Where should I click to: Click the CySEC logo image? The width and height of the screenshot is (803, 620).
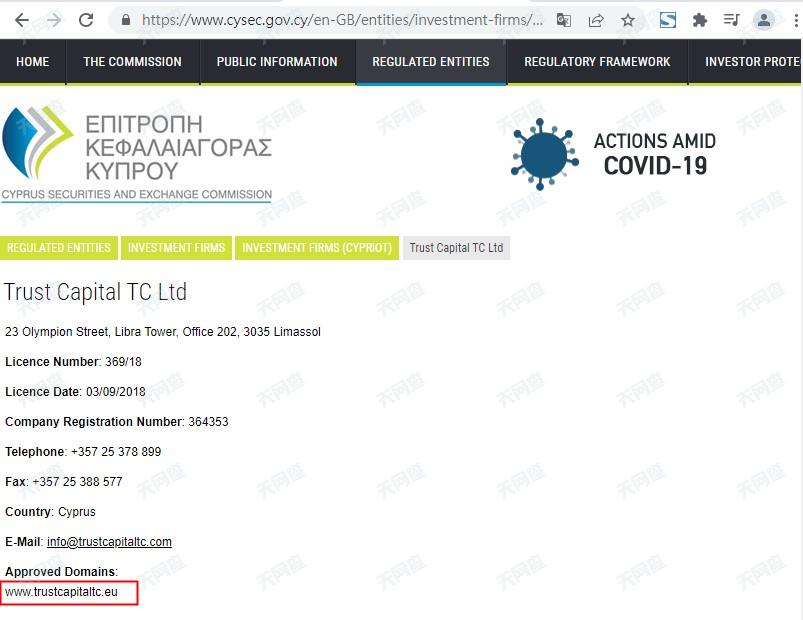click(137, 154)
